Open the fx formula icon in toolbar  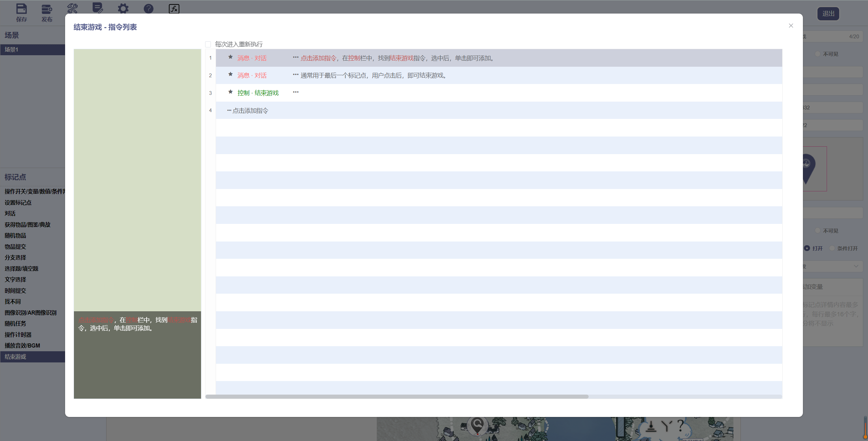tap(174, 9)
